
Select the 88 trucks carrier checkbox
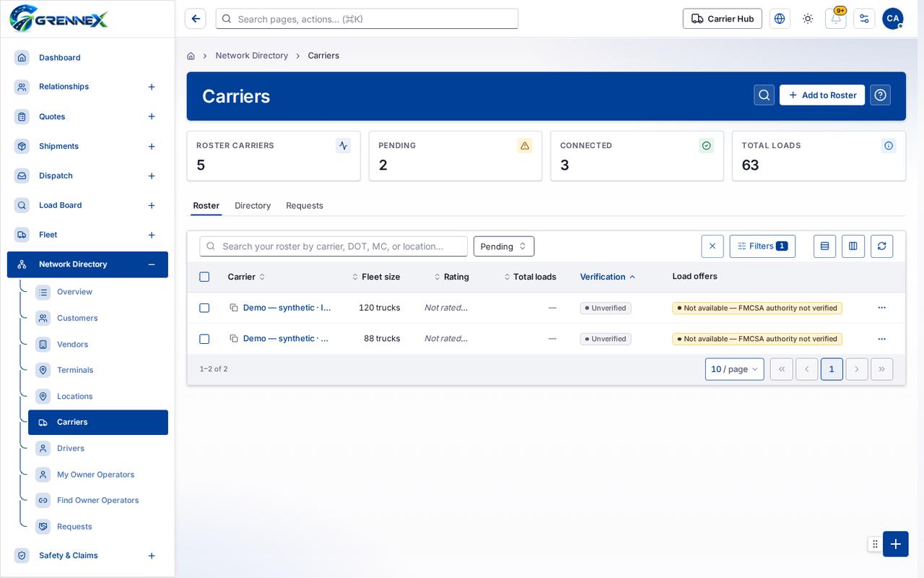[x=204, y=339]
